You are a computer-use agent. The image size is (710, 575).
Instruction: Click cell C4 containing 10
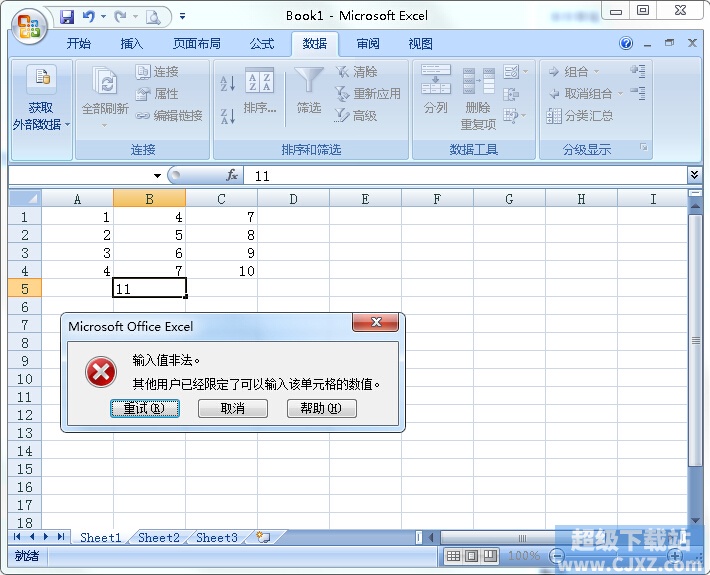(x=221, y=271)
